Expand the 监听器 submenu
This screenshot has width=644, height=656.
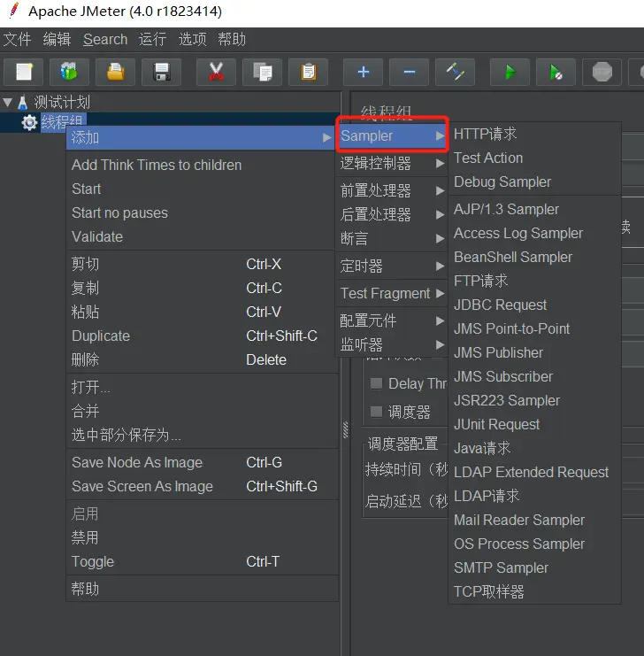pyautogui.click(x=392, y=344)
